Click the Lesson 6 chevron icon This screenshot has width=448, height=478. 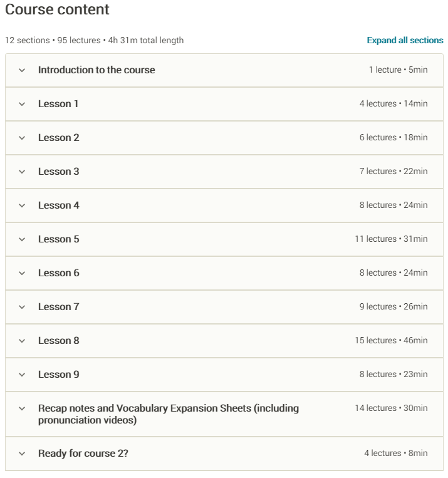(x=22, y=273)
